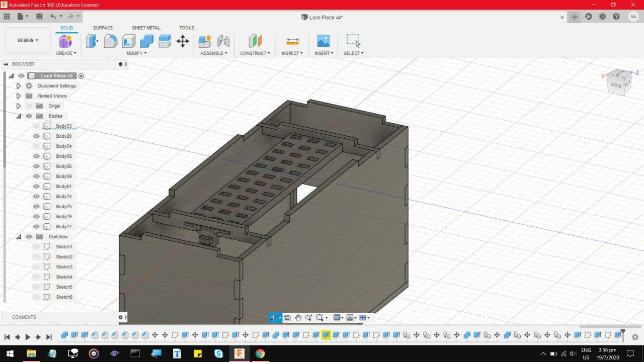Click the Undo arrow
The image size is (644, 362).
click(x=53, y=17)
